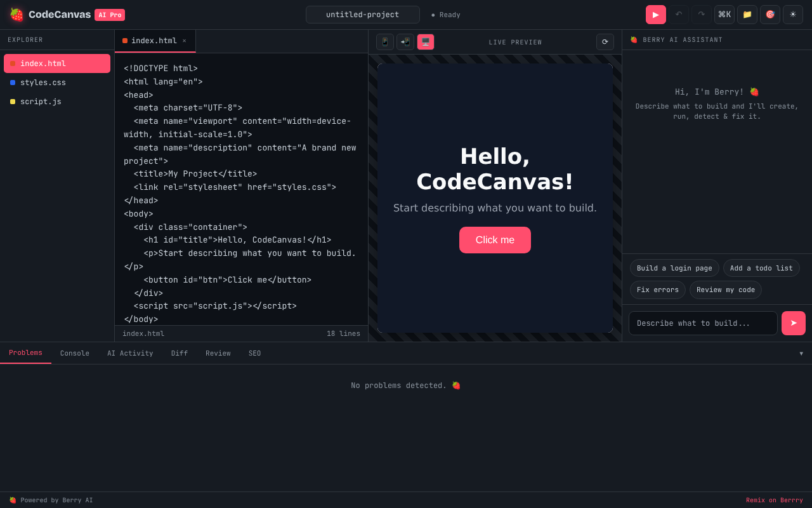Click 'Powered by Berry AI' footer text
The image size is (812, 508).
click(51, 500)
